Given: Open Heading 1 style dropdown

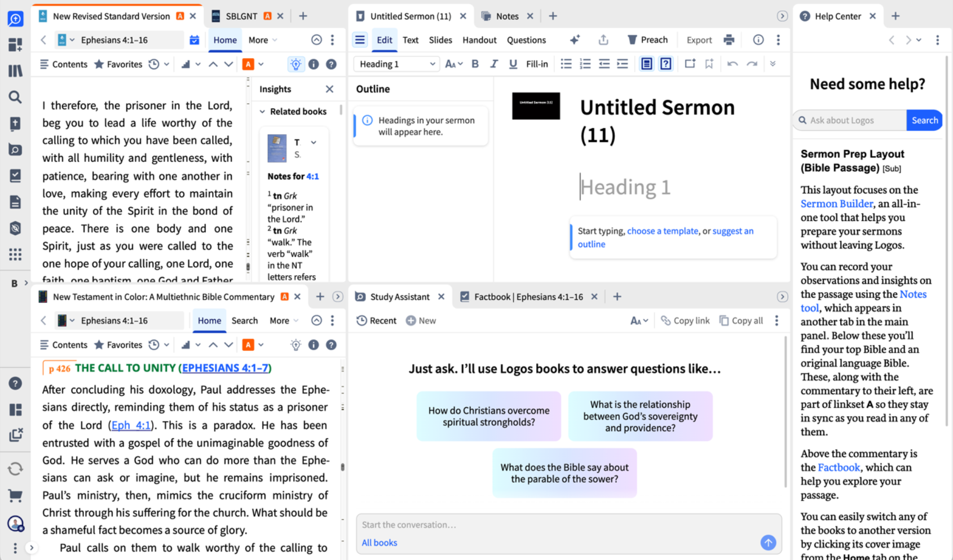Looking at the screenshot, I should tap(397, 64).
